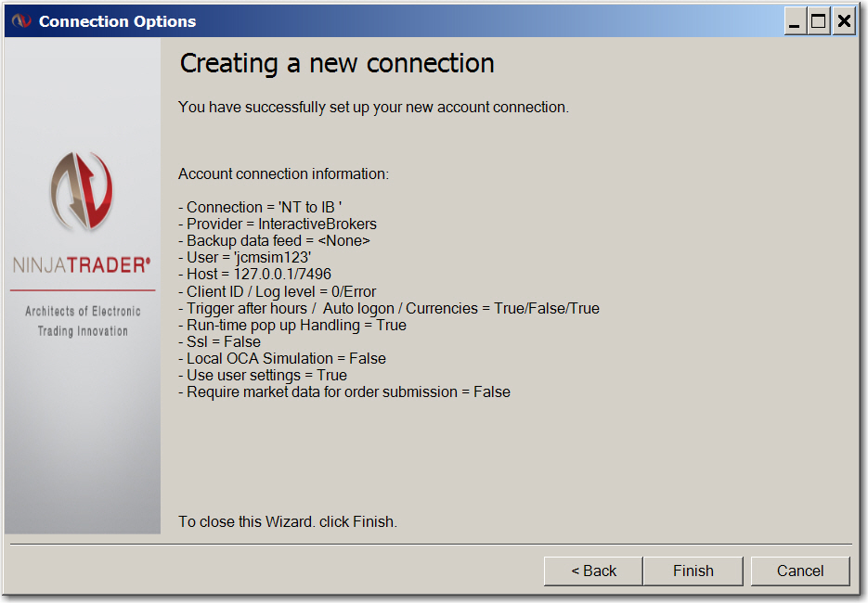Image resolution: width=868 pixels, height=603 pixels.
Task: Go back with the < Back button
Action: tap(593, 571)
